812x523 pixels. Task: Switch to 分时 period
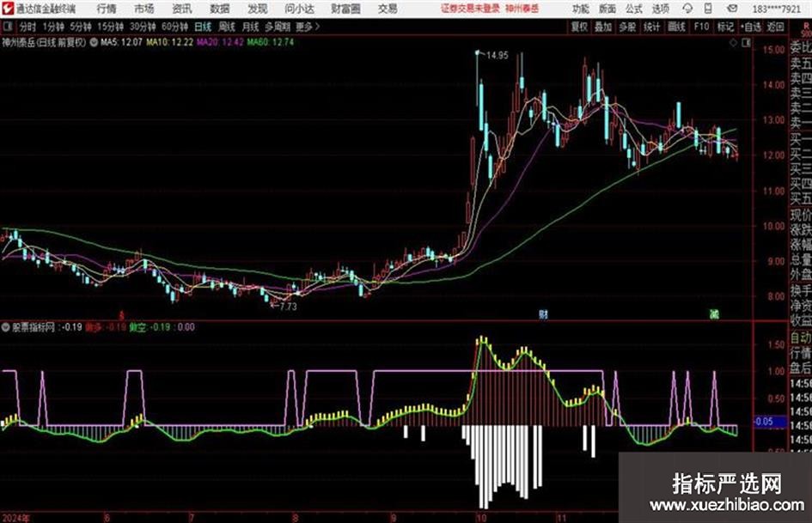pos(27,27)
